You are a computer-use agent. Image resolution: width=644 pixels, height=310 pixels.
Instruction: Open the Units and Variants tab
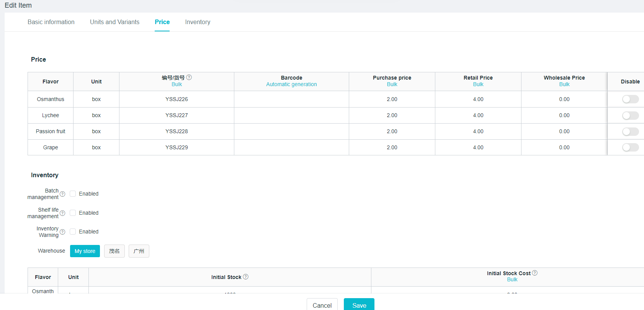click(x=114, y=22)
